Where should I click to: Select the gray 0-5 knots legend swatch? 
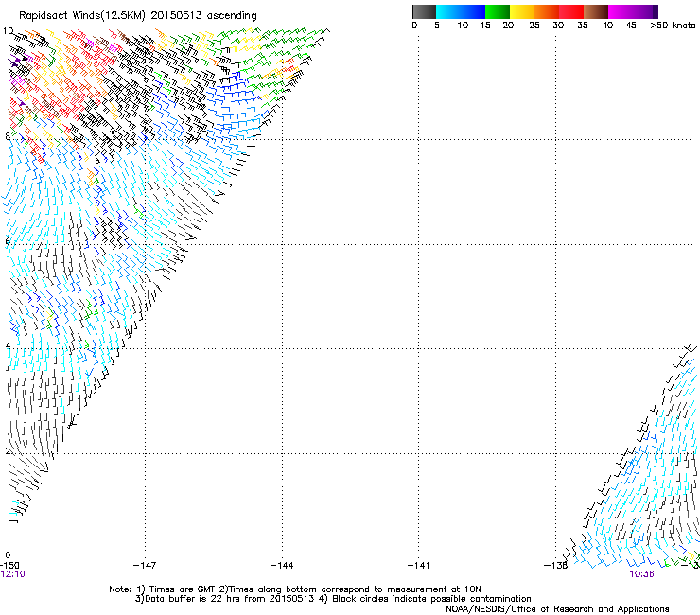point(424,11)
